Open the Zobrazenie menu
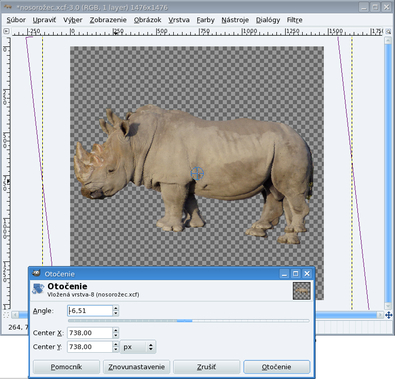395x379 pixels. (108, 20)
